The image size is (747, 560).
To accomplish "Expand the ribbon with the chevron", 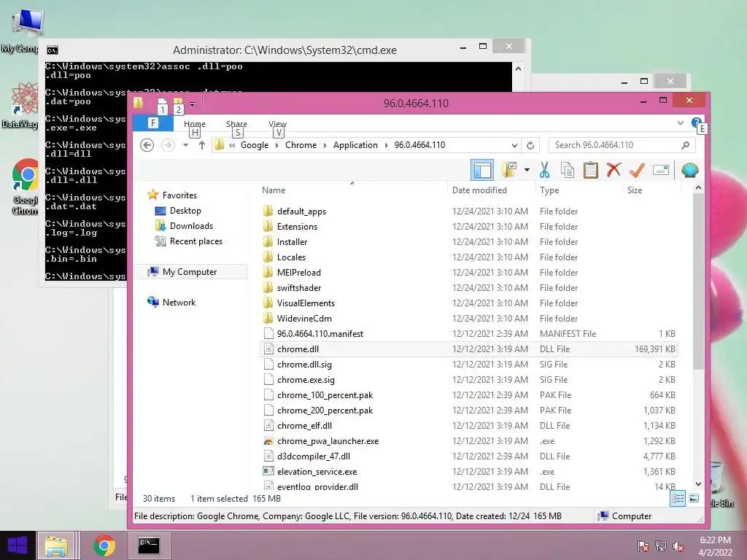I will 681,122.
